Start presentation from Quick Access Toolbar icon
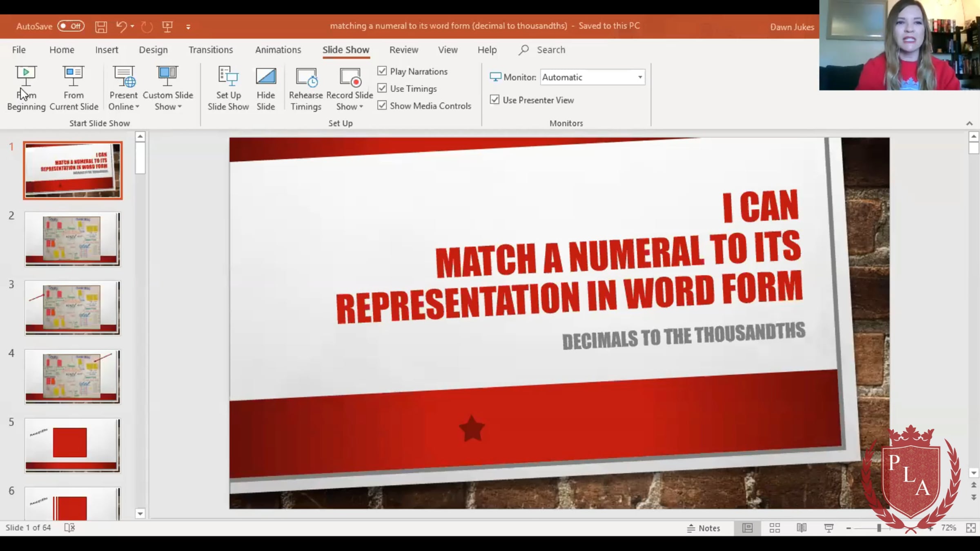 point(167,27)
